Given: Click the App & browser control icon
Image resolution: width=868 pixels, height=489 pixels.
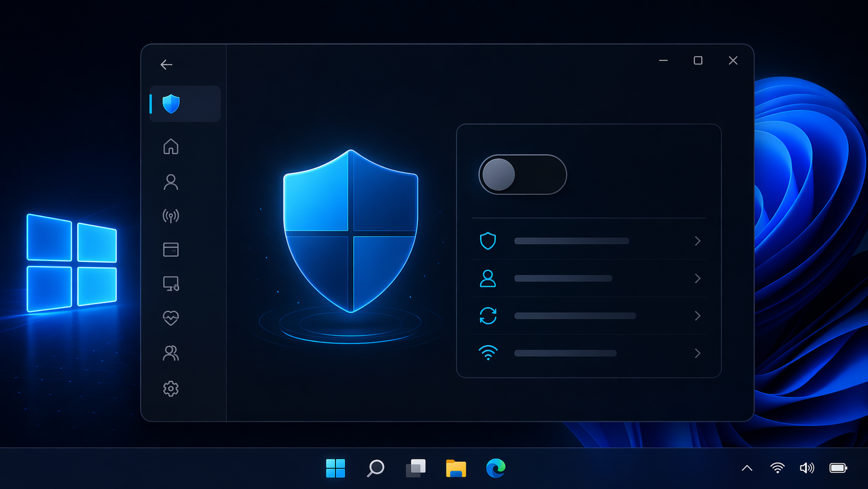Looking at the screenshot, I should coord(171,250).
